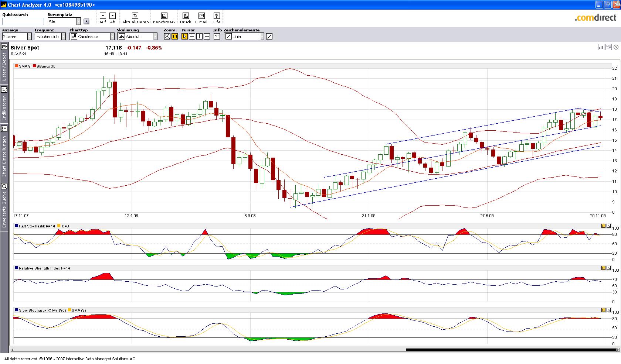Open the Benchmark comparison tool

(164, 16)
